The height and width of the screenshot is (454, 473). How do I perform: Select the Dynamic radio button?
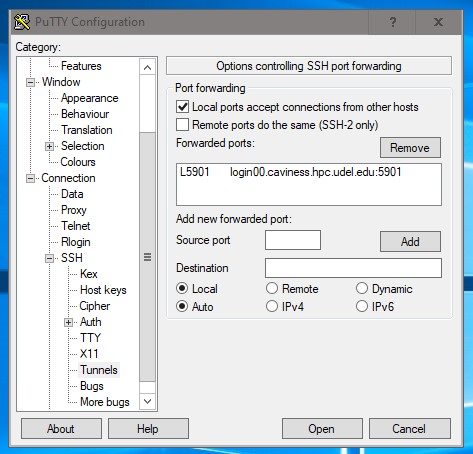362,288
